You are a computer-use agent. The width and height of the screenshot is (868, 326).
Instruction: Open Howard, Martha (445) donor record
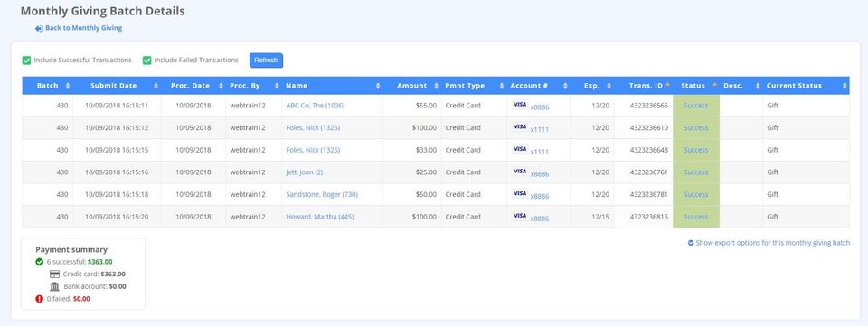tap(320, 217)
